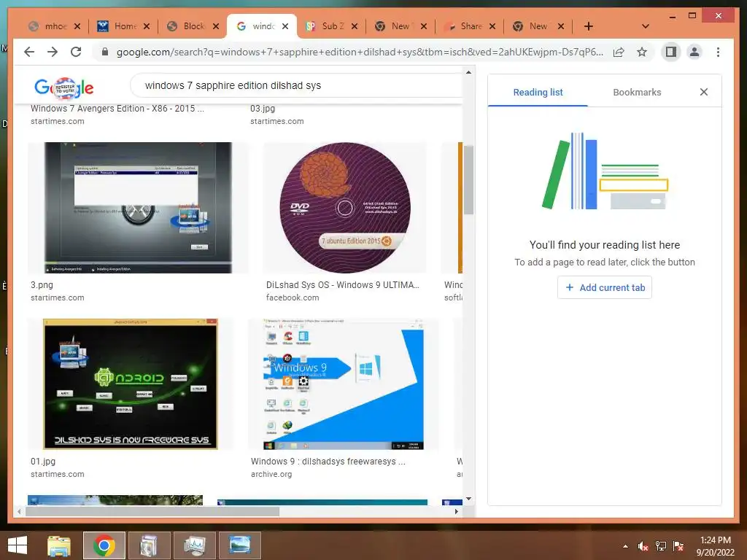Switch to the Bookmarks tab
The height and width of the screenshot is (560, 747).
(637, 92)
